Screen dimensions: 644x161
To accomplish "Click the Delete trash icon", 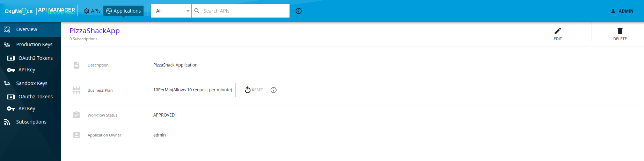I will click(620, 31).
